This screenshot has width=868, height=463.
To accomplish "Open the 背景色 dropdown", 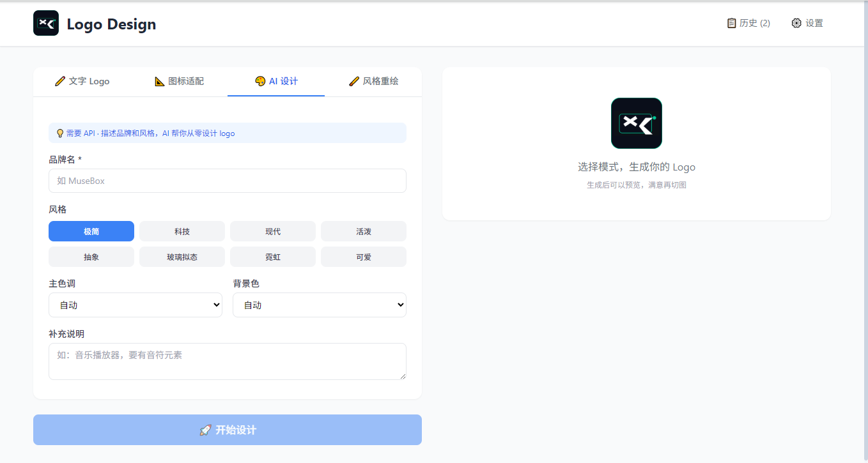I will 320,305.
